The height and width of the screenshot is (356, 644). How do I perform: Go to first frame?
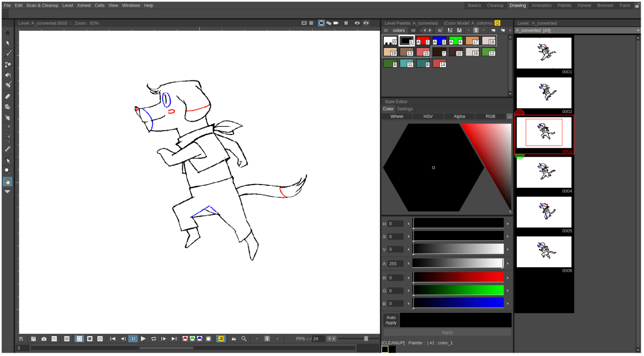(112, 339)
